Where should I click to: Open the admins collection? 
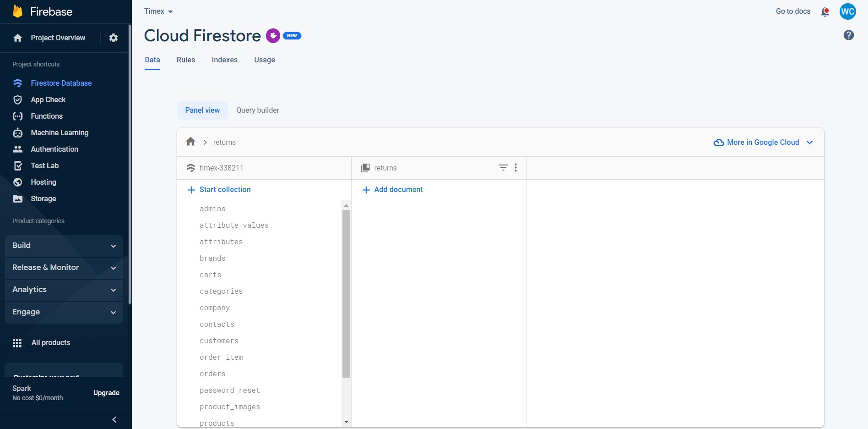click(x=212, y=209)
